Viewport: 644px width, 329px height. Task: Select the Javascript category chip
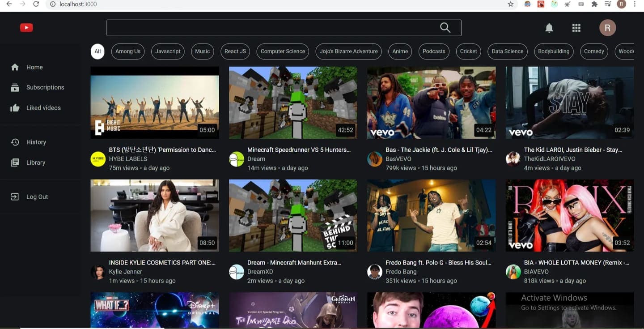(x=168, y=51)
